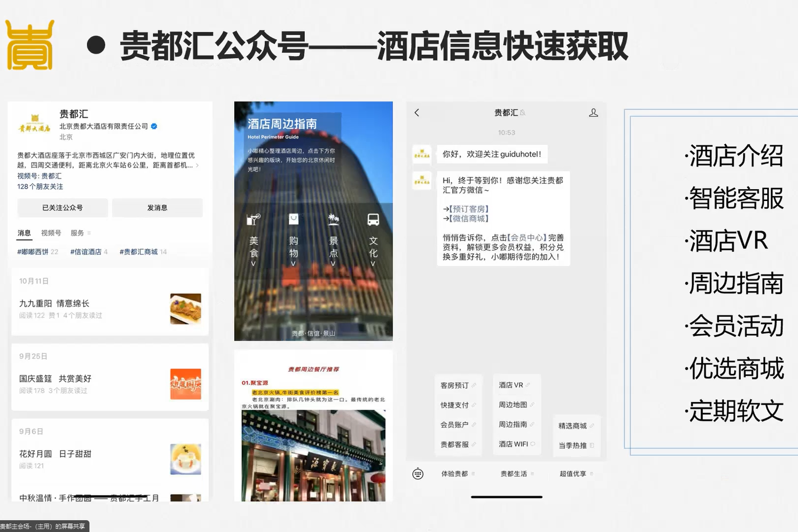Viewport: 798px width, 532px height.
Task: Tap the 美食 cocktail glass icon
Action: point(254,219)
